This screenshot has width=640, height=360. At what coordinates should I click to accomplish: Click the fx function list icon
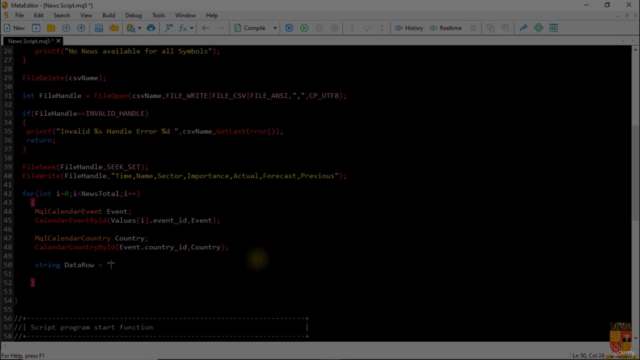point(182,28)
